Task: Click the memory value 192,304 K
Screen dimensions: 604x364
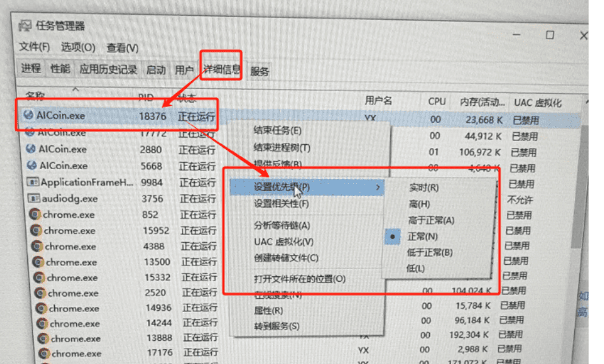Action: [469, 335]
